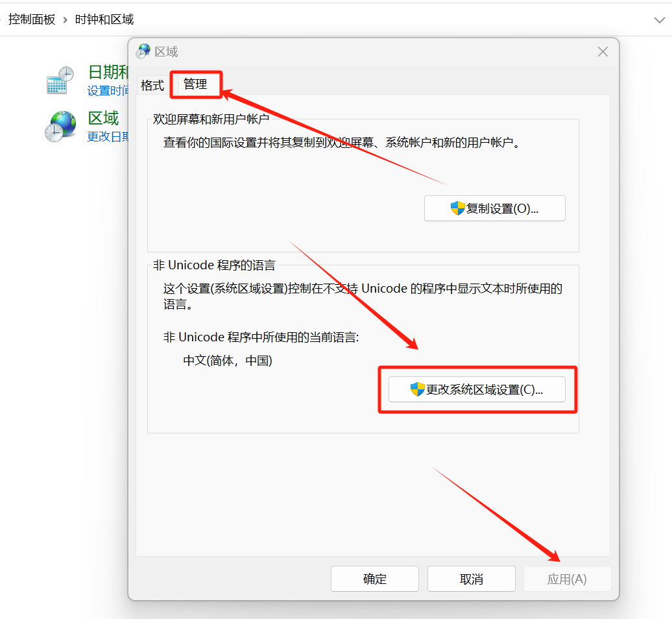The image size is (672, 619).
Task: Click the 应用(A) button
Action: coord(567,579)
